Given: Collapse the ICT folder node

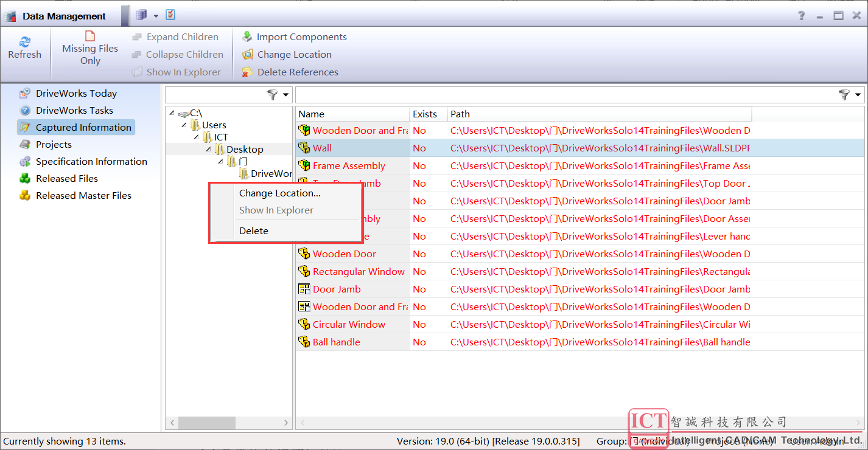Looking at the screenshot, I should pyautogui.click(x=197, y=137).
